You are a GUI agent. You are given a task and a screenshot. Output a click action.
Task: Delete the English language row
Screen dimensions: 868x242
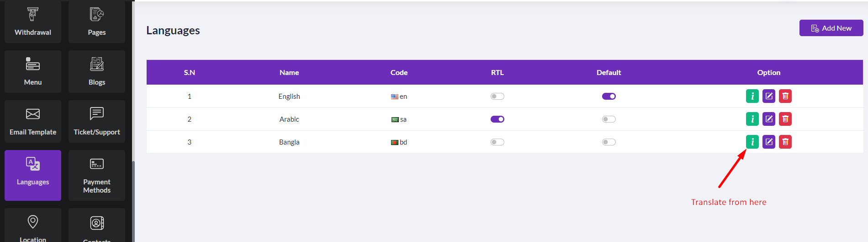coord(785,96)
